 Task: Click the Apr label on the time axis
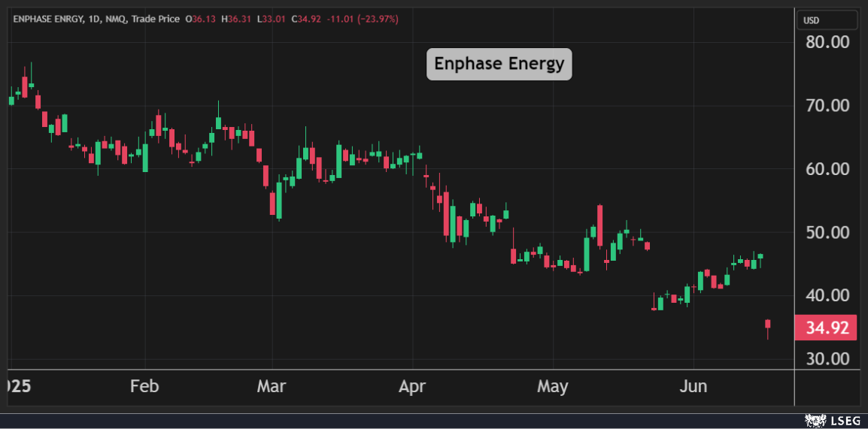coord(411,386)
